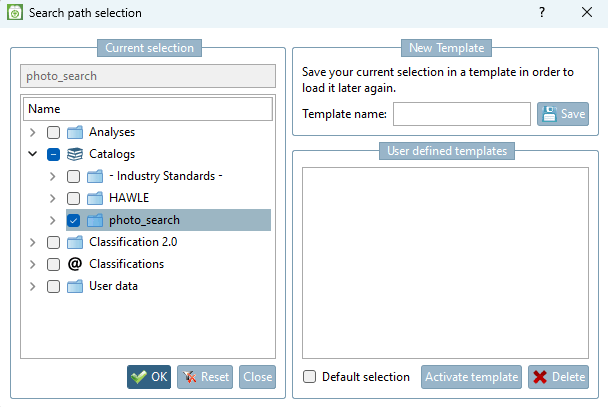608x407 pixels.
Task: Collapse the Catalogs tree node
Action: pyautogui.click(x=33, y=154)
